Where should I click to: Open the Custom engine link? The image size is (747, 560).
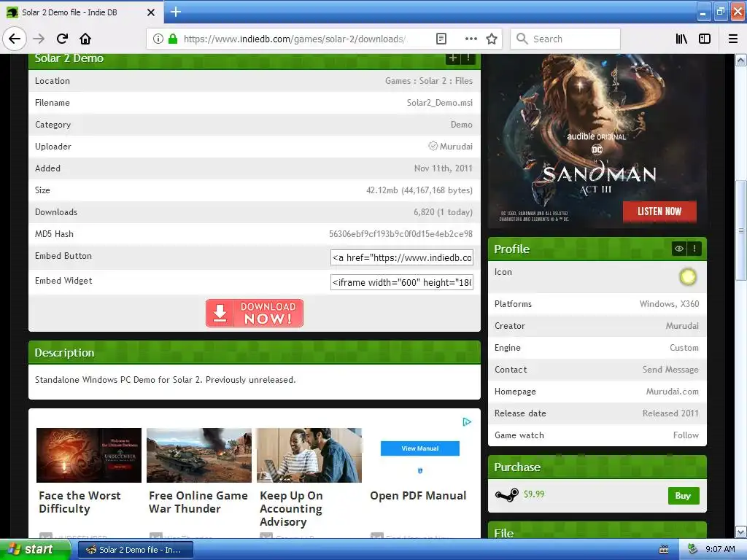(x=684, y=348)
